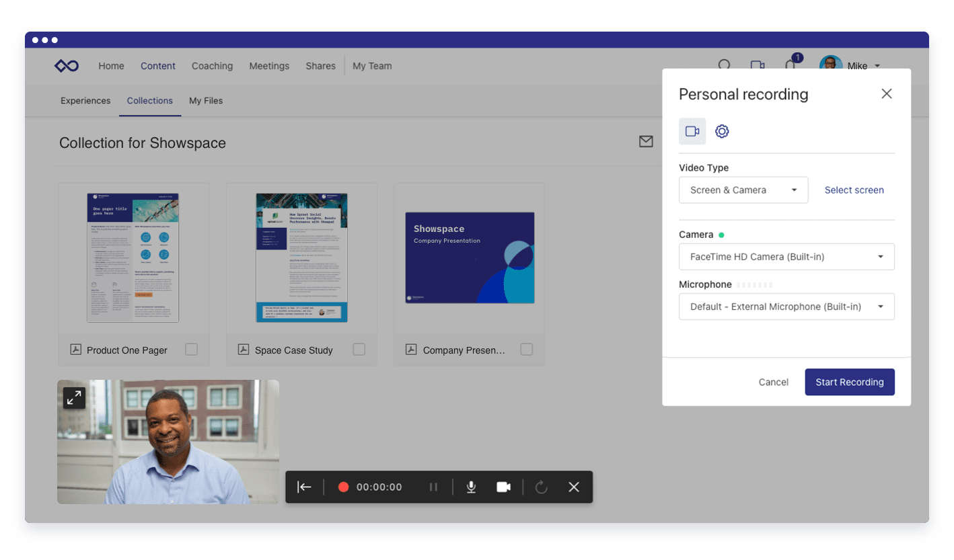Screen dimensions: 954x560
Task: Click the Select screen link
Action: [854, 190]
